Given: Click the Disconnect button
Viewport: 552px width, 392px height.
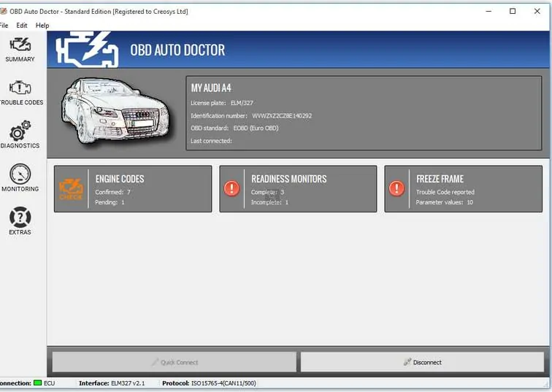Looking at the screenshot, I should click(423, 362).
